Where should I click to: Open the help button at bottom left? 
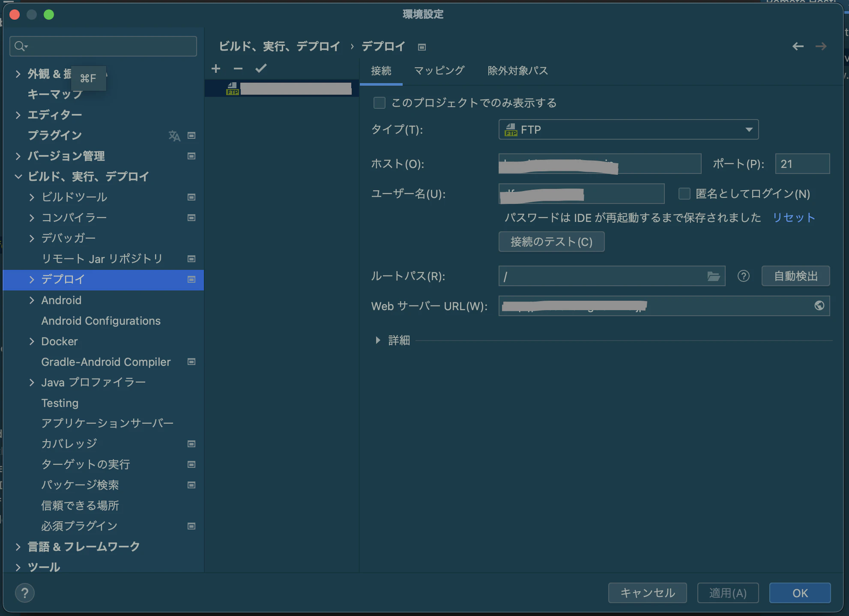pyautogui.click(x=25, y=593)
